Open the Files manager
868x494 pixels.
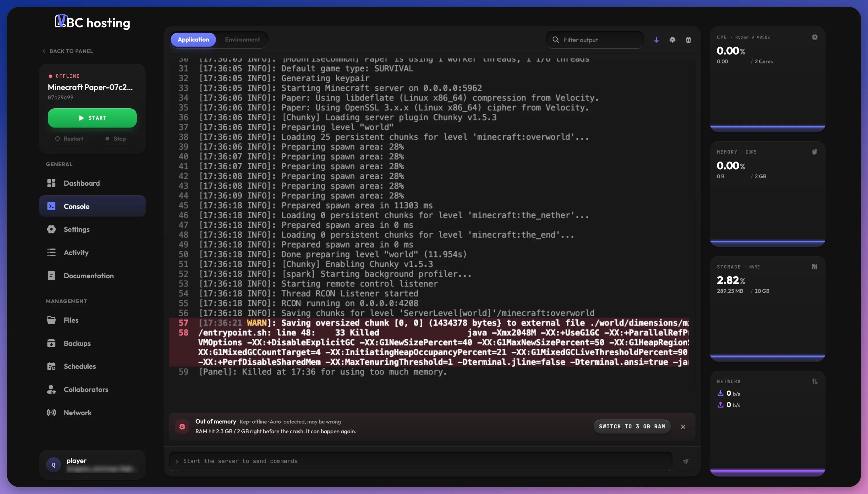[92, 320]
